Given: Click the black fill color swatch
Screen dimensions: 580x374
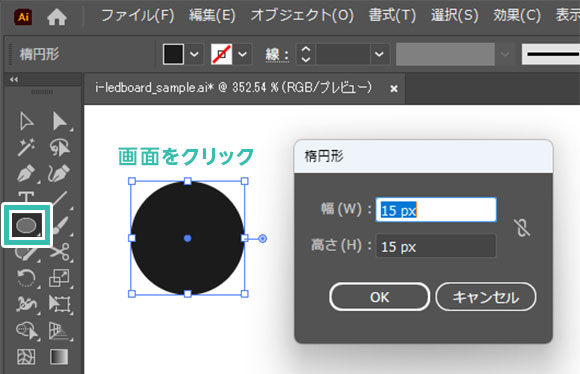Looking at the screenshot, I should (173, 54).
